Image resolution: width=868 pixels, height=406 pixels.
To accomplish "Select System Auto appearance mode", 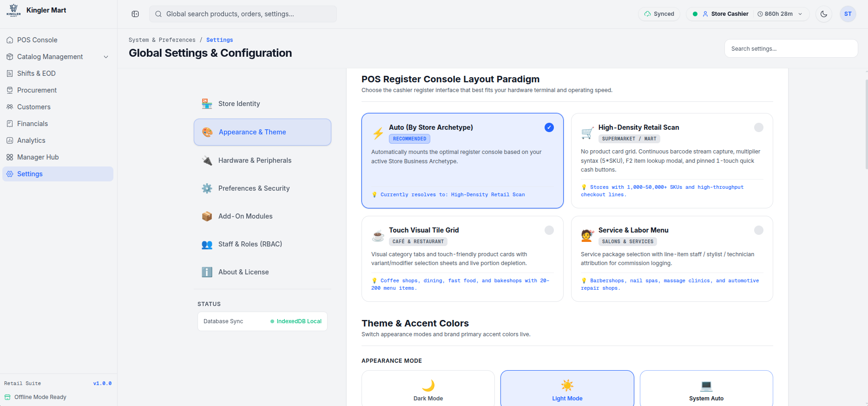I will (x=706, y=389).
